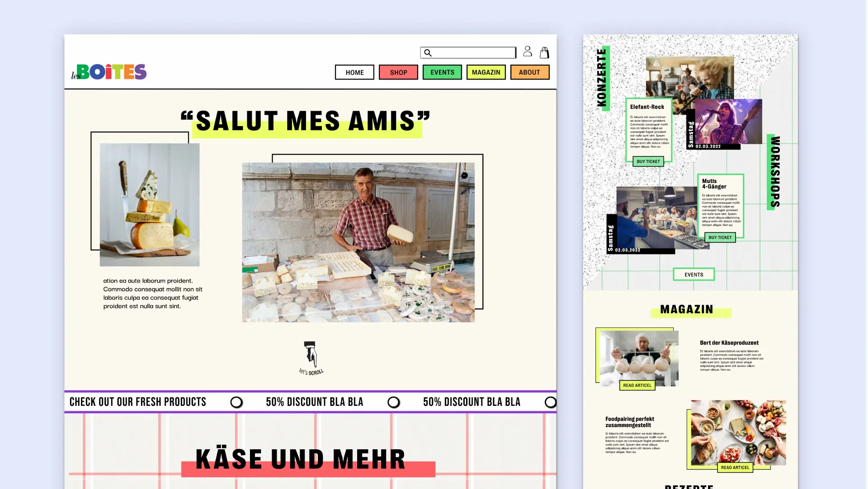This screenshot has width=868, height=489.
Task: Click READ ARTICEL for Foodpairing article
Action: (x=735, y=467)
